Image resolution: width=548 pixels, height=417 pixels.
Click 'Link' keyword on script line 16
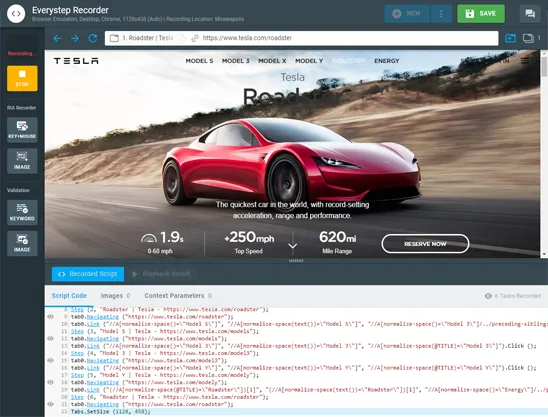(x=93, y=368)
